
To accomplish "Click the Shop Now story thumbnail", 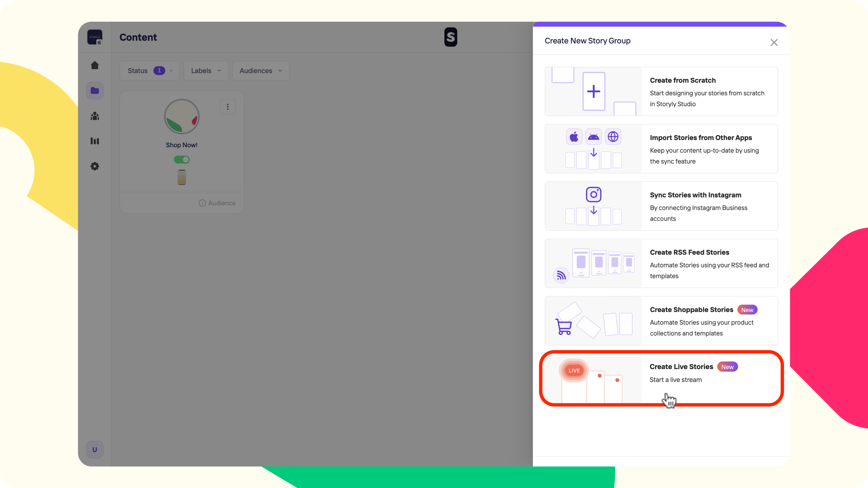I will tap(182, 117).
